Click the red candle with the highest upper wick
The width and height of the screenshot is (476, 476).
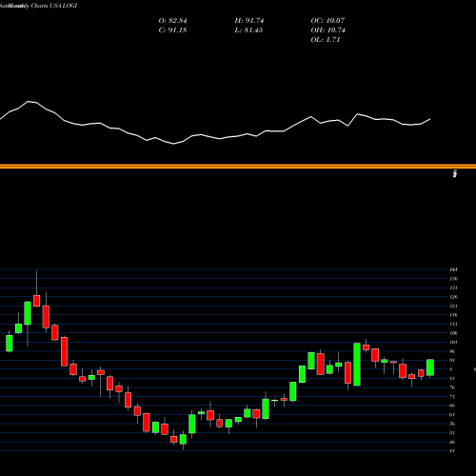(37, 301)
